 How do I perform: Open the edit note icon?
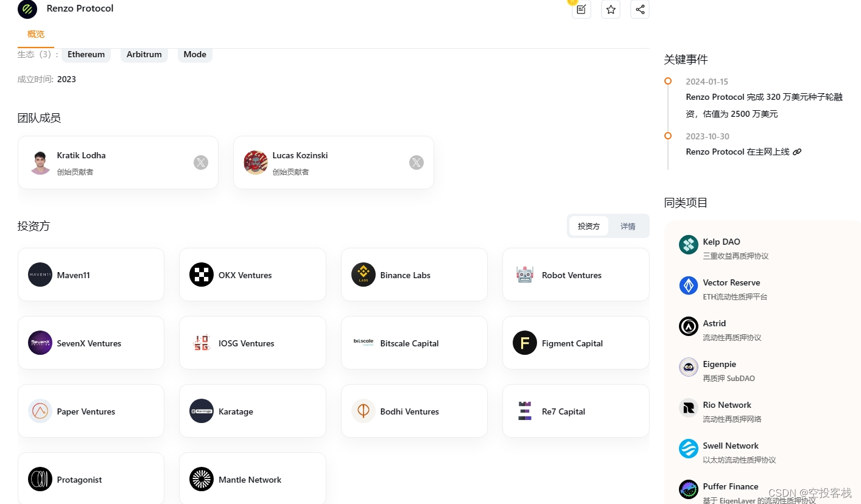(582, 9)
